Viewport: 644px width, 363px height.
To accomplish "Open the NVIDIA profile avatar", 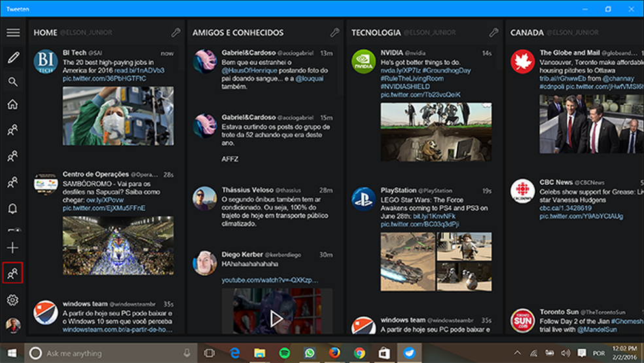I will point(363,62).
